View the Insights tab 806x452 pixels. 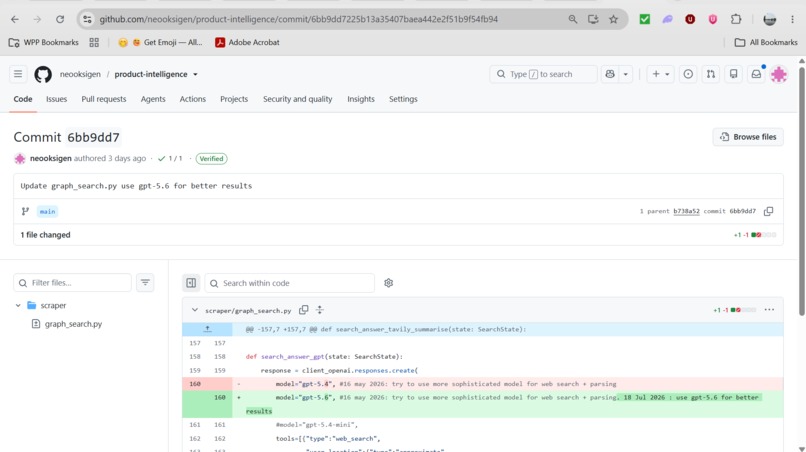[x=361, y=99]
